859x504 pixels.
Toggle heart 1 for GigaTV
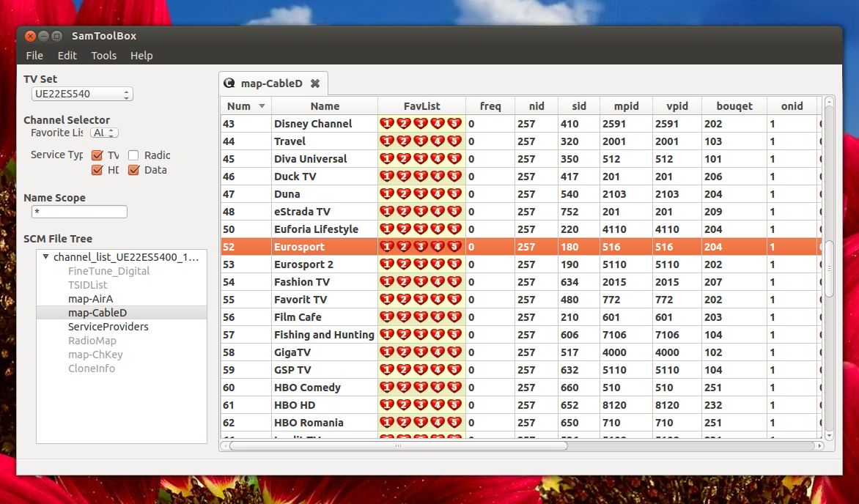point(387,352)
